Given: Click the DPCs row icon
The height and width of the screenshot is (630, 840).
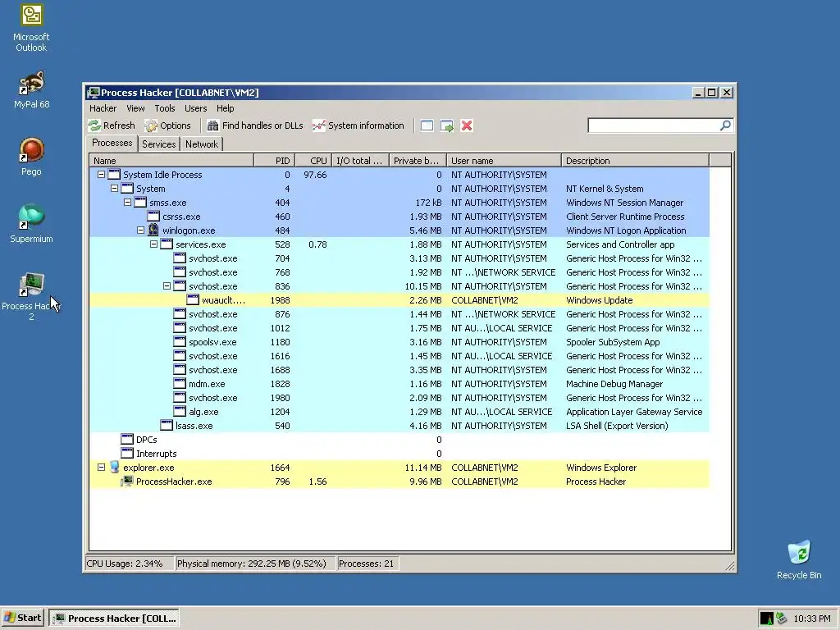Looking at the screenshot, I should (127, 440).
